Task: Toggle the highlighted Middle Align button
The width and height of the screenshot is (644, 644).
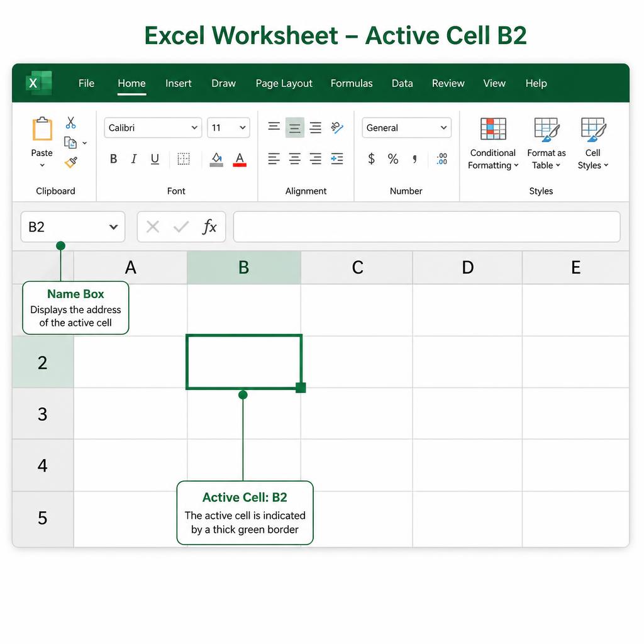Action: pyautogui.click(x=294, y=128)
